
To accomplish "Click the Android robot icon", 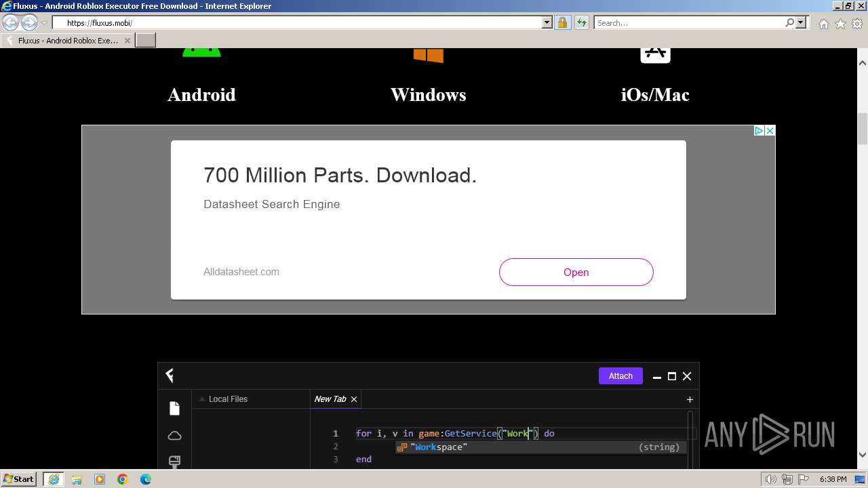I will click(x=201, y=53).
